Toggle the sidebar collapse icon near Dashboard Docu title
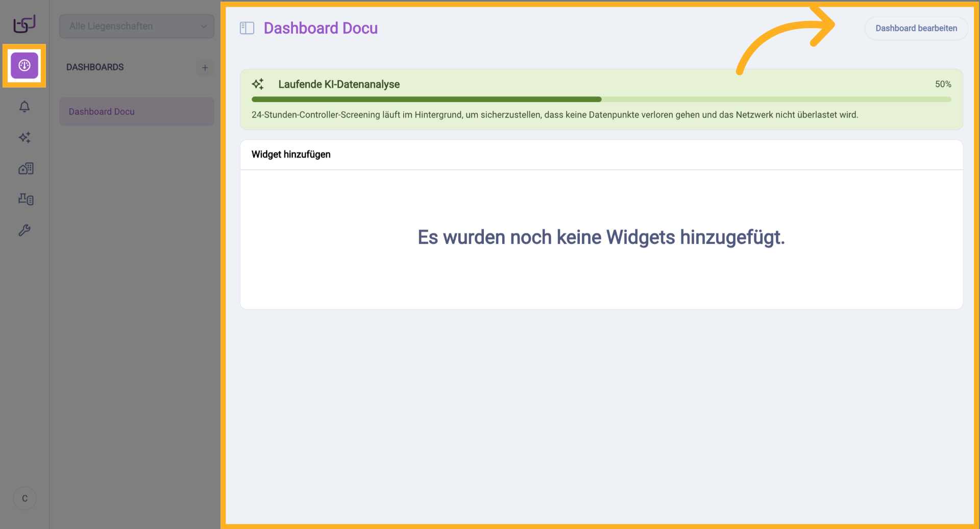Viewport: 980px width, 529px height. 247,28
